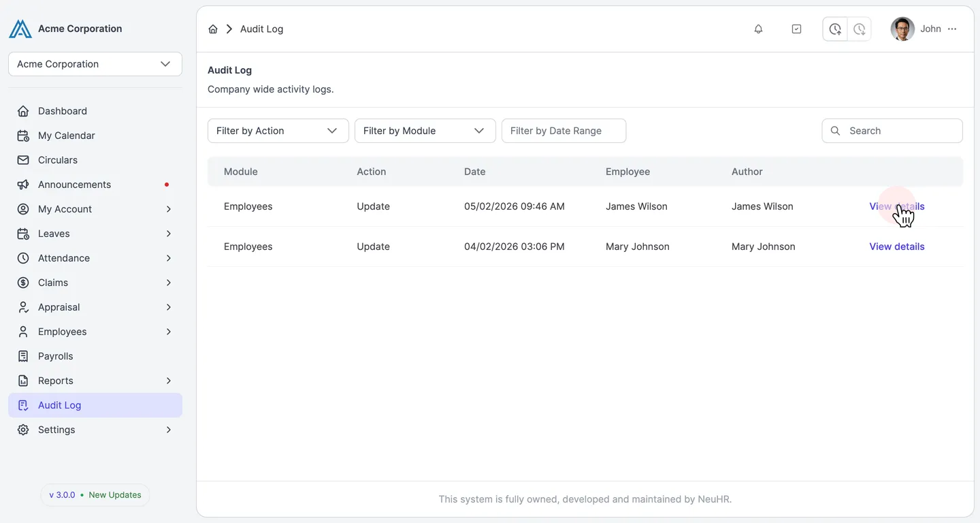Click the clock-in icon in header

tap(835, 29)
